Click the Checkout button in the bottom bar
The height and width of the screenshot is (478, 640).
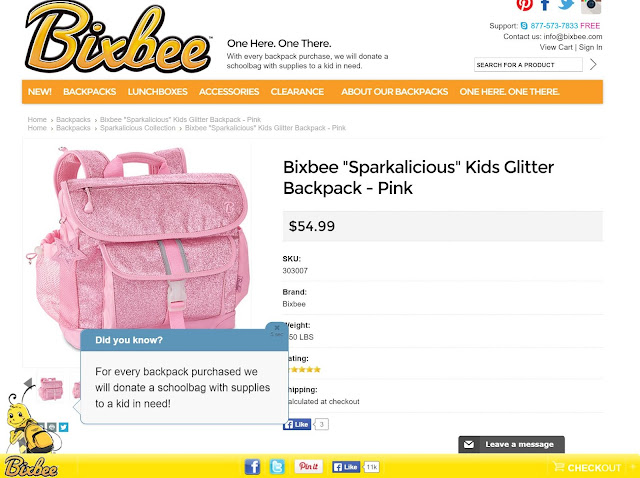coord(587,467)
